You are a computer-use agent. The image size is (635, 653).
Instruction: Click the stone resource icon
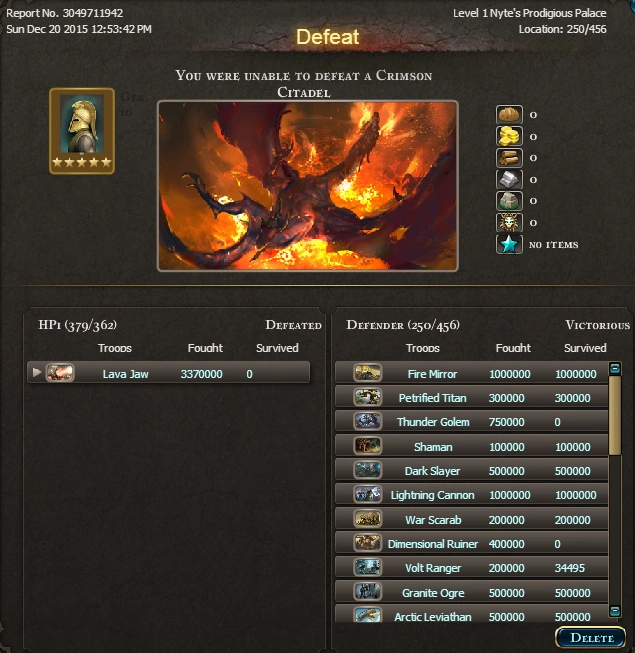click(x=509, y=201)
